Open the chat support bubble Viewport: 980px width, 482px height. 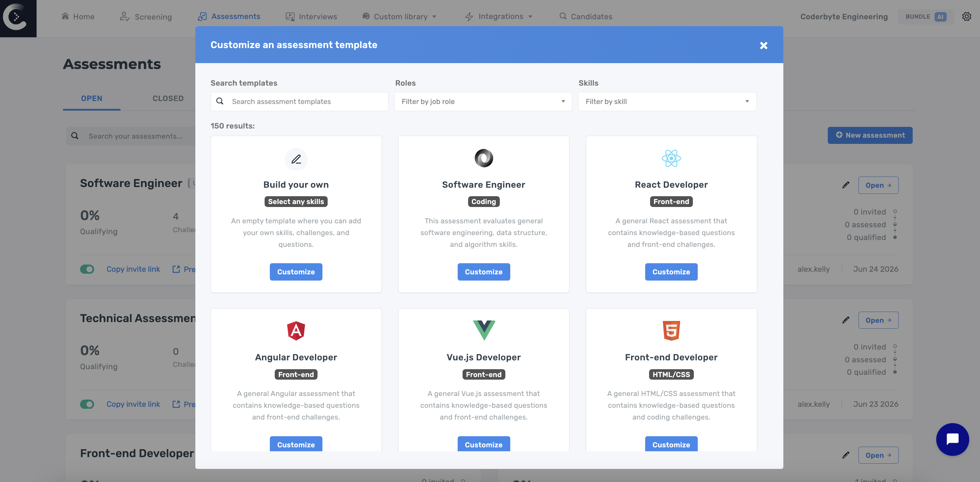click(x=952, y=439)
